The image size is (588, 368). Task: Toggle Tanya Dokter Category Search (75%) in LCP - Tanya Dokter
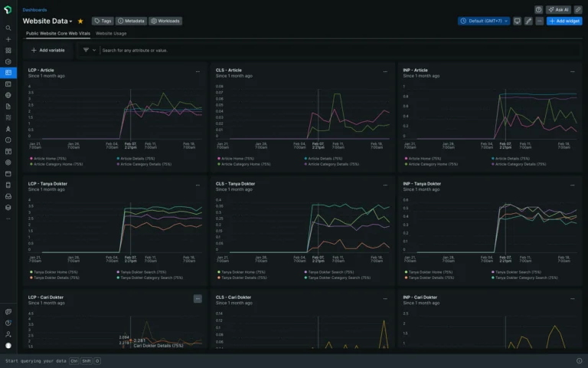pos(149,278)
